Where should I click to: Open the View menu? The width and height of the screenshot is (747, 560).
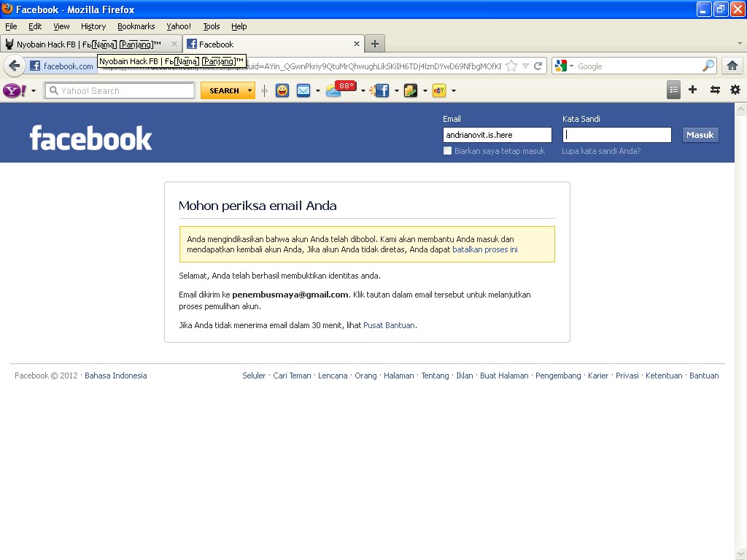(x=61, y=26)
